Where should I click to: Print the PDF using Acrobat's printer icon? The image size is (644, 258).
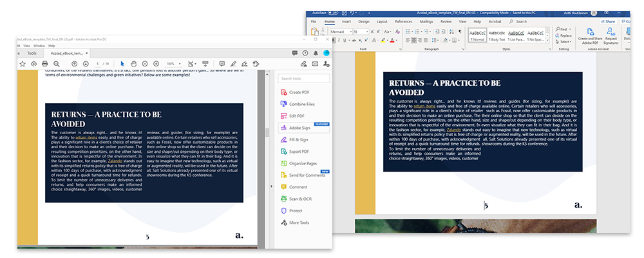(x=45, y=64)
